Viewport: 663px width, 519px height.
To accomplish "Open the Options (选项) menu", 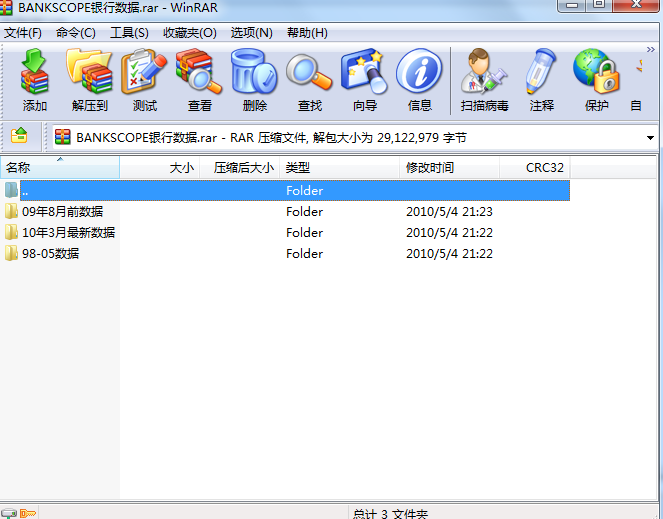I will tap(252, 33).
